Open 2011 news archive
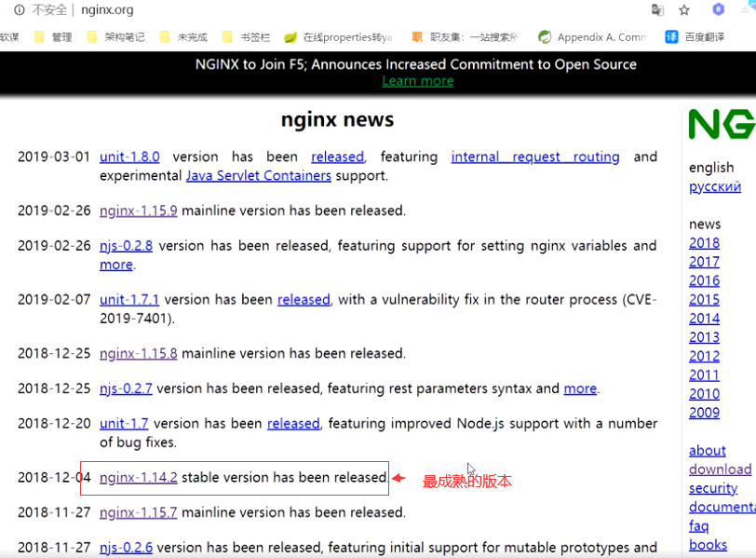 [705, 374]
